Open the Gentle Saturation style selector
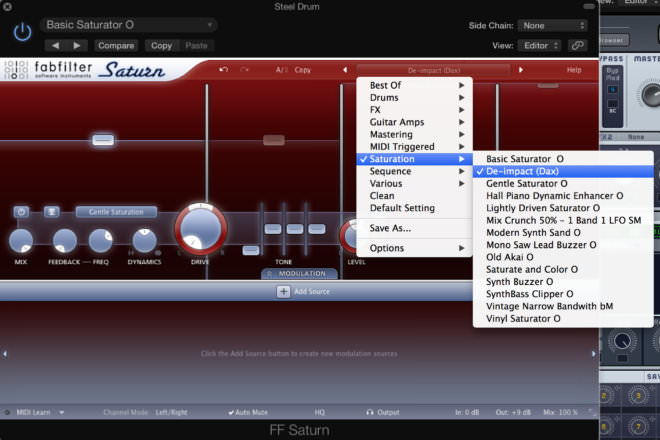This screenshot has width=660, height=440. point(116,212)
